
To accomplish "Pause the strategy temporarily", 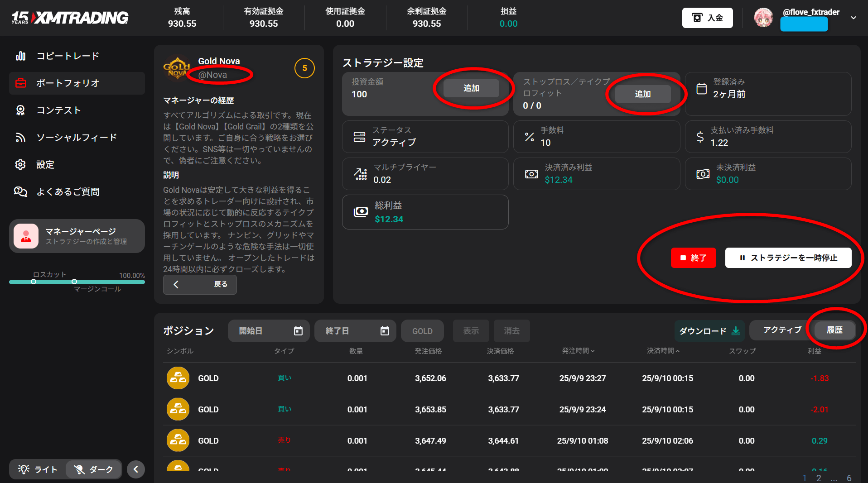I will (x=788, y=258).
